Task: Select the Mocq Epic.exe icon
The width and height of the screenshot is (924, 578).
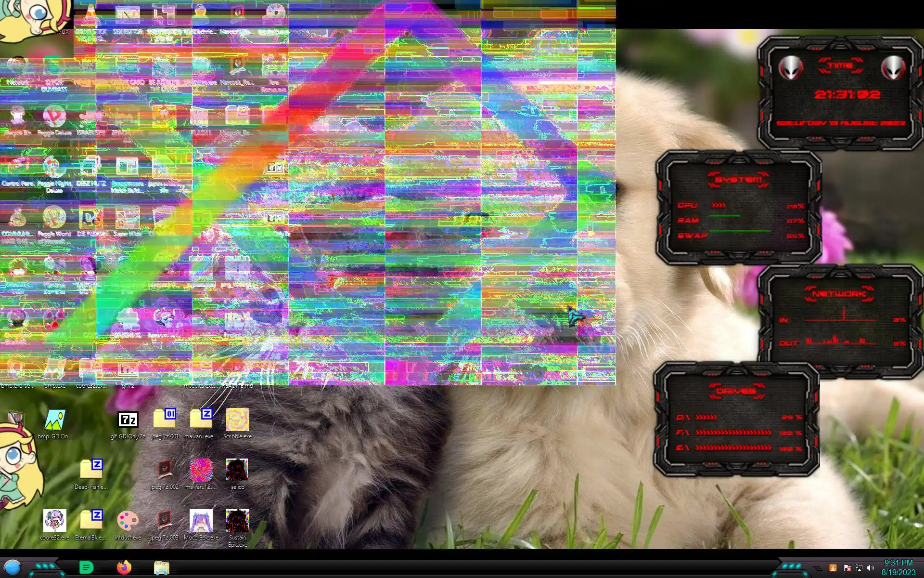Action: pyautogui.click(x=201, y=521)
